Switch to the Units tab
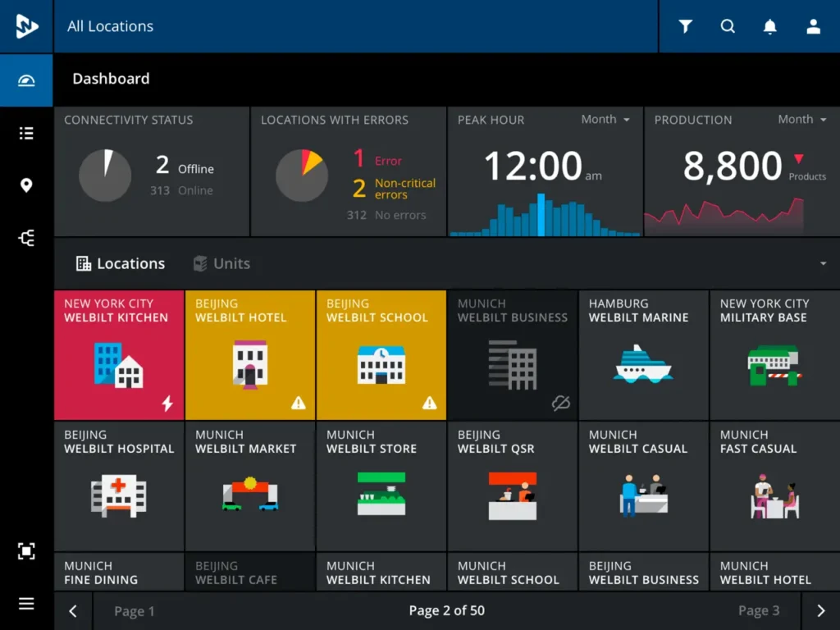The width and height of the screenshot is (840, 630). pos(221,263)
